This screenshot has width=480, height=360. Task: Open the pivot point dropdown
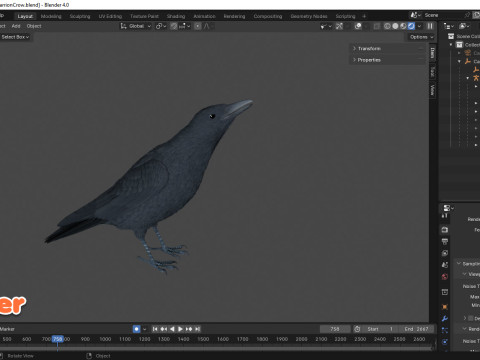(161, 26)
